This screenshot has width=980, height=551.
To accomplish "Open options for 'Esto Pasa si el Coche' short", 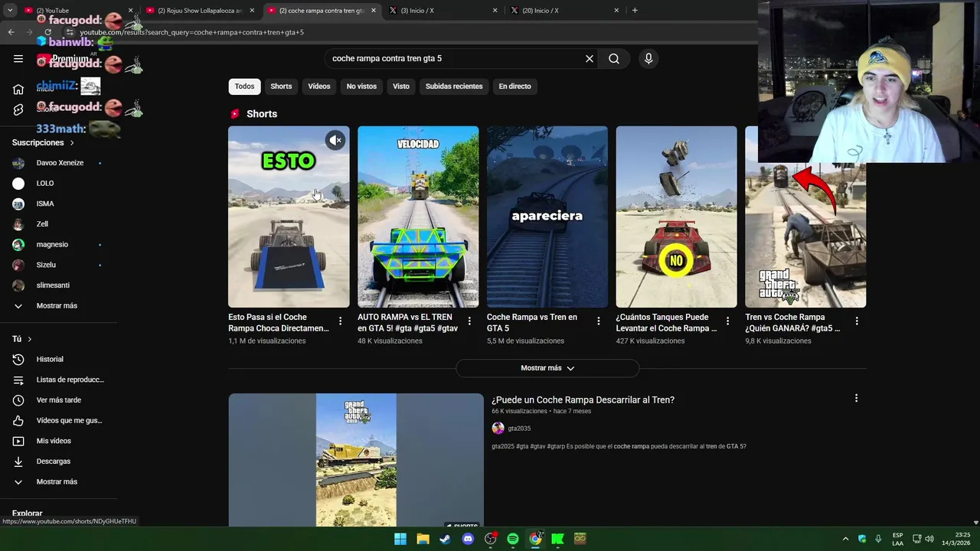I will click(x=341, y=321).
